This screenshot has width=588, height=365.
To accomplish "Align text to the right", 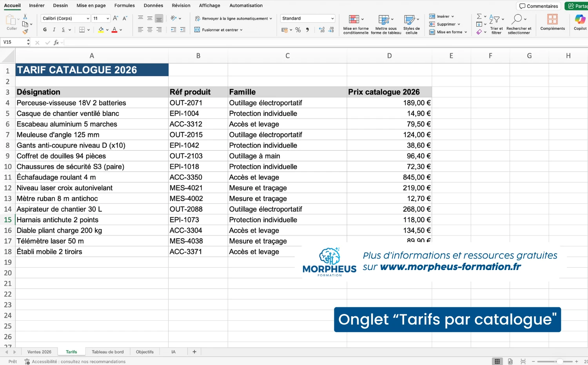I will (159, 30).
